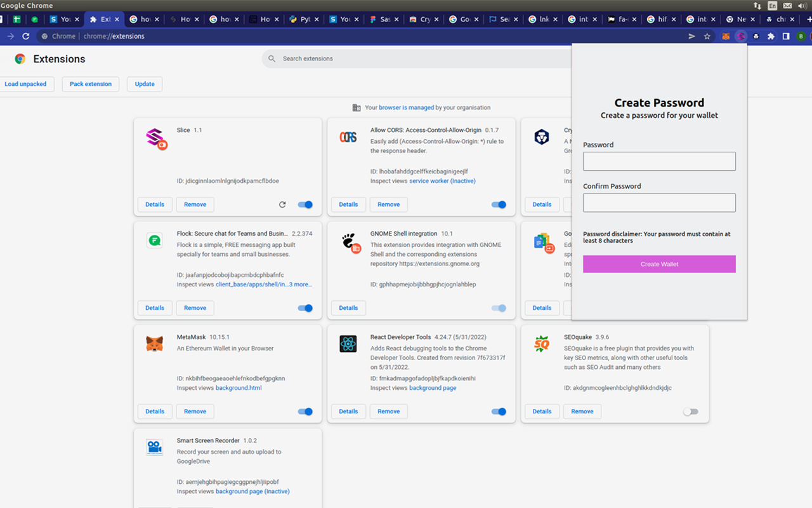Open the mail indicator in system tray
The width and height of the screenshot is (812, 508).
point(787,5)
